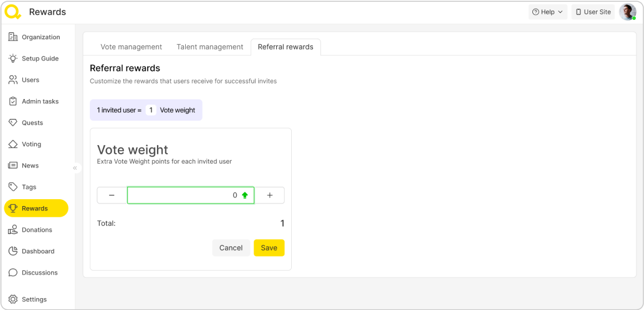
Task: Open Donations hand icon
Action: tap(12, 230)
